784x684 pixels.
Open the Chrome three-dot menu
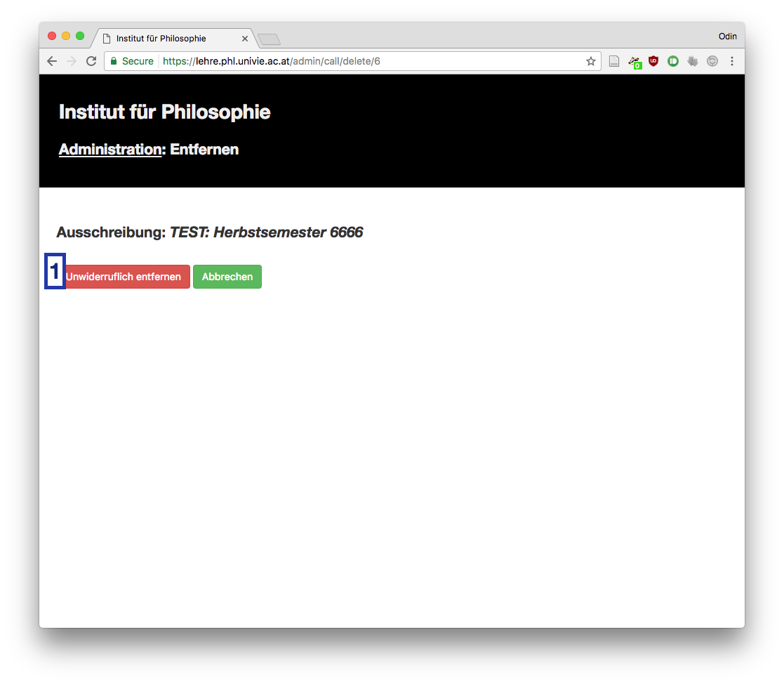point(732,62)
